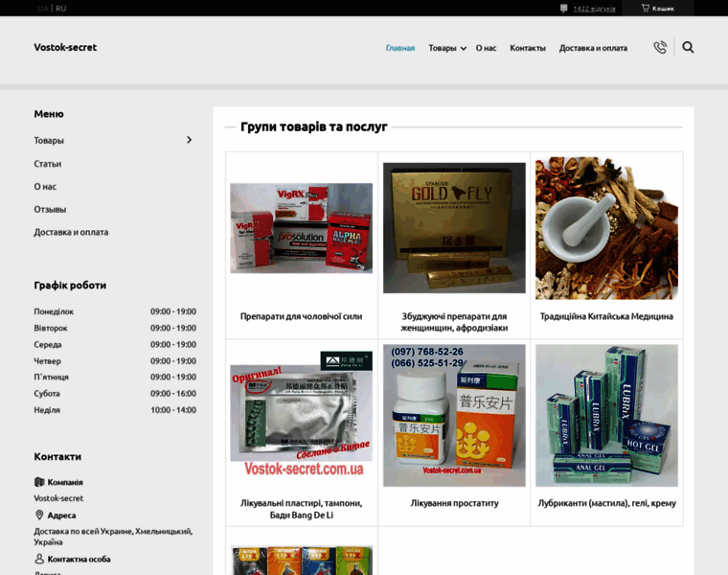The height and width of the screenshot is (575, 728).
Task: Open Контакты in top navigation
Action: click(x=528, y=48)
